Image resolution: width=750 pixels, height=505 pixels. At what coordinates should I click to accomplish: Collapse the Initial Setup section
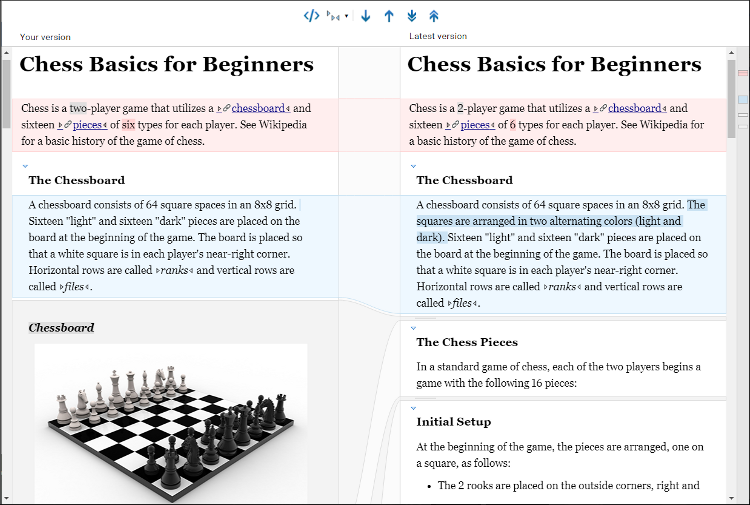pos(413,408)
